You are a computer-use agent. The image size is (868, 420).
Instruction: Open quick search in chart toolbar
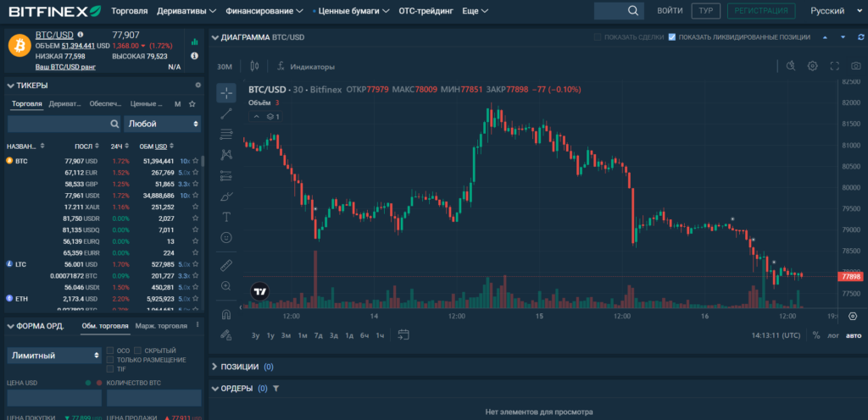[791, 66]
